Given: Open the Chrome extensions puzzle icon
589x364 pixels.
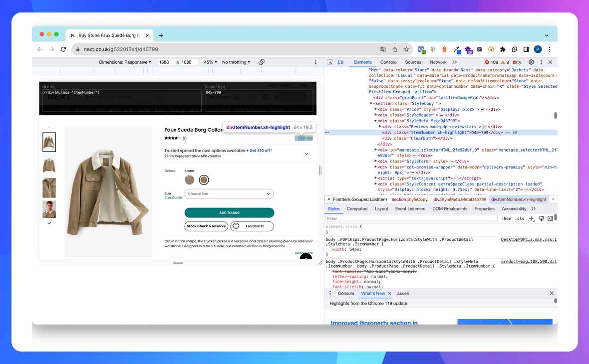Looking at the screenshot, I should pyautogui.click(x=503, y=49).
